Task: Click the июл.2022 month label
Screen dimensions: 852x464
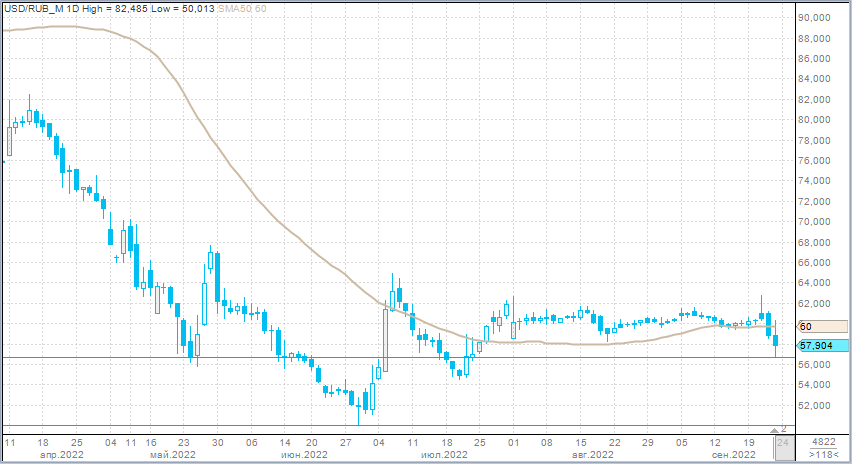Action: (x=446, y=454)
